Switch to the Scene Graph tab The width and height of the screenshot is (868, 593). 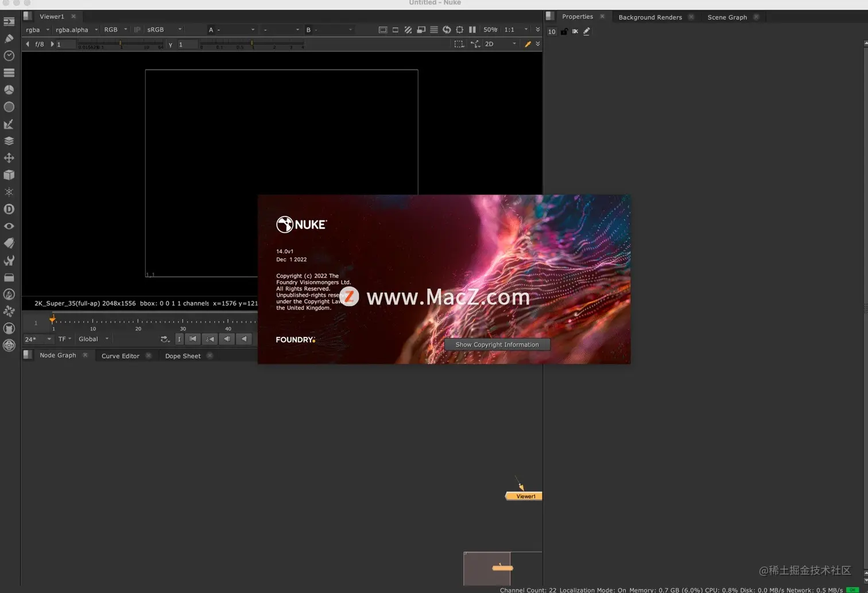[x=727, y=17]
